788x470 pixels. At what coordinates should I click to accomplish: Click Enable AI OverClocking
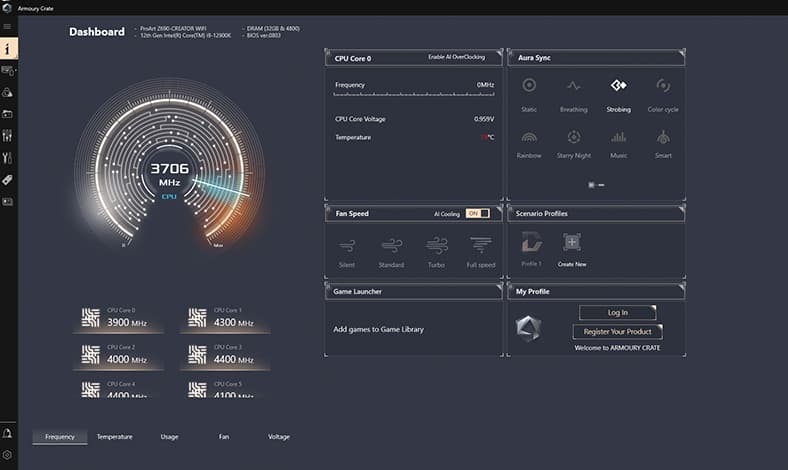pos(456,57)
